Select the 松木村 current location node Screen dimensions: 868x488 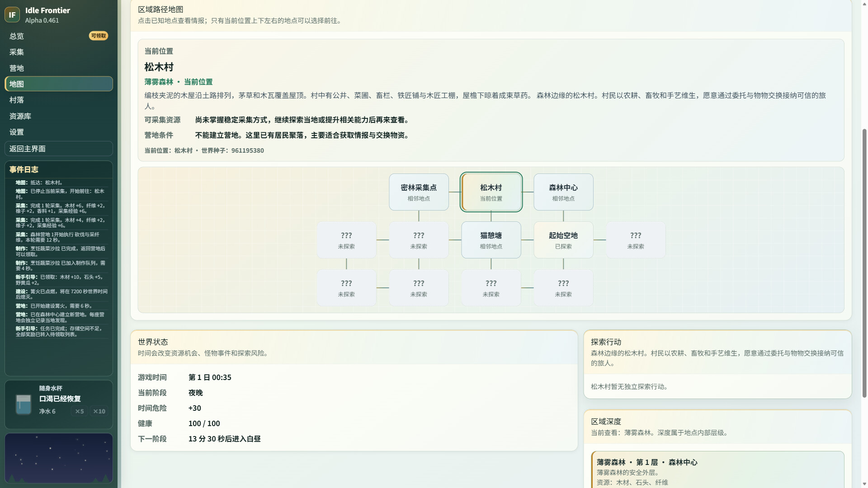coord(491,192)
